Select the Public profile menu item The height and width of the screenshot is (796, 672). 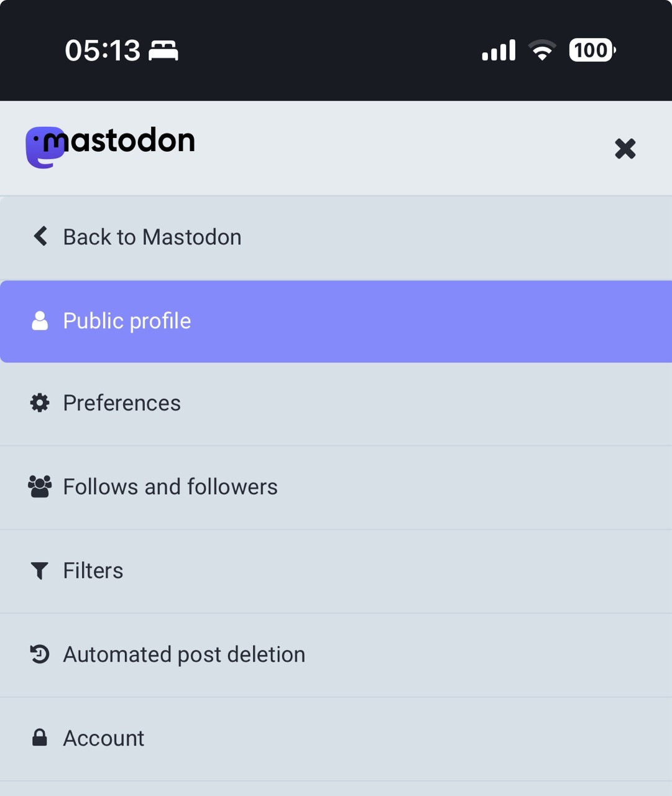coord(127,321)
